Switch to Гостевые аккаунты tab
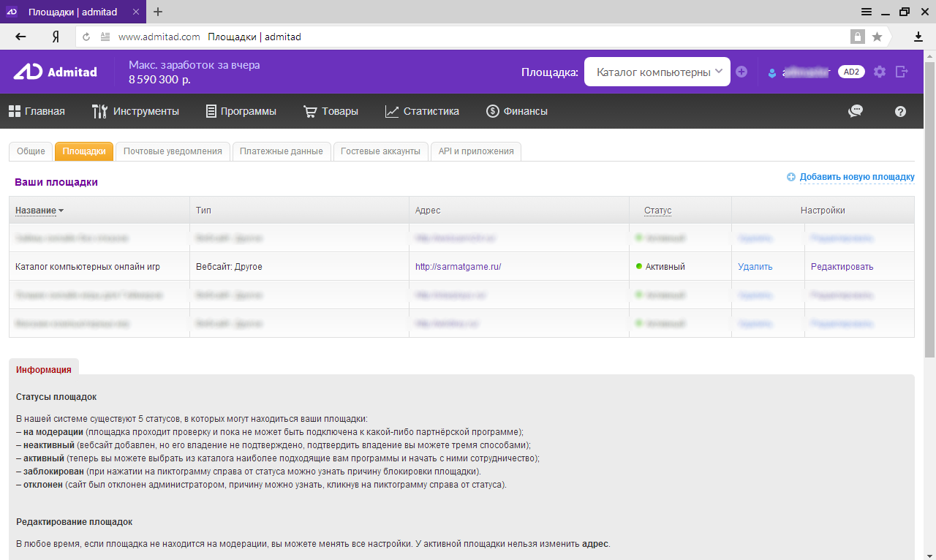This screenshot has height=560, width=936. (380, 151)
